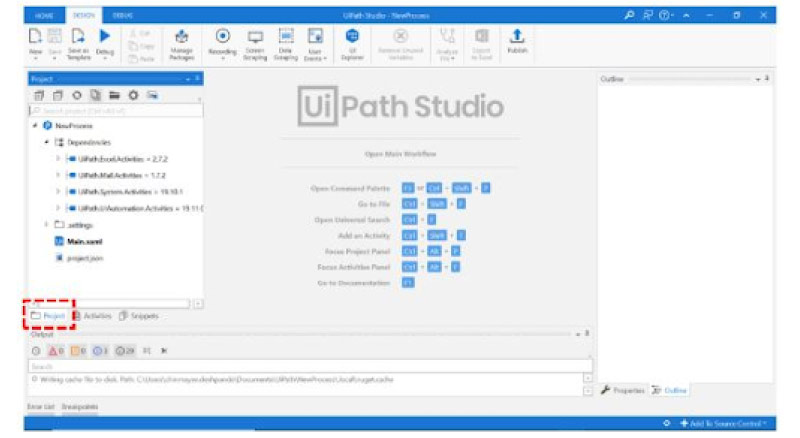This screenshot has width=800, height=438.
Task: Click the Search project input field
Action: click(x=116, y=110)
